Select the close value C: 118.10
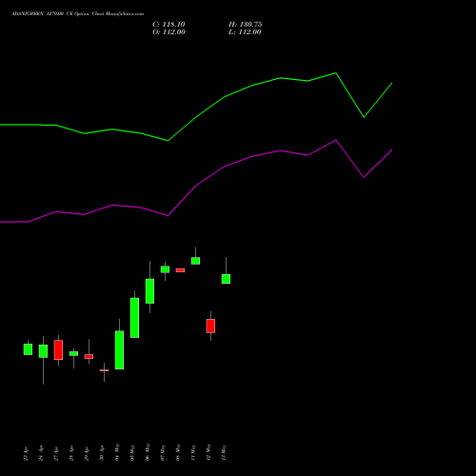 [169, 25]
